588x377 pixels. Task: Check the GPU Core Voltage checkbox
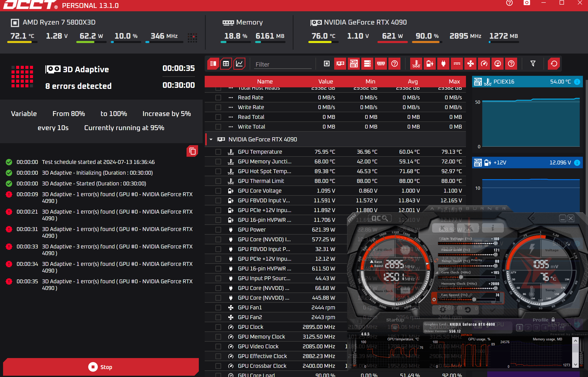pos(218,191)
